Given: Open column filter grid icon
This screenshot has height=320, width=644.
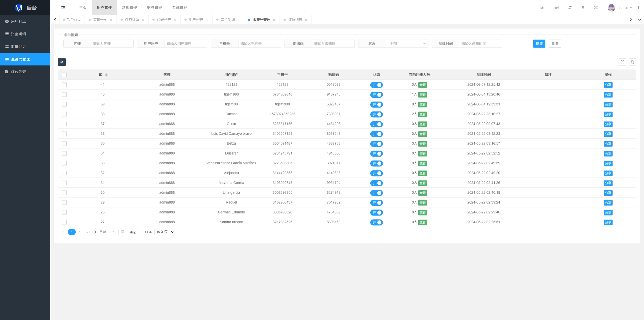Looking at the screenshot, I should coord(622,62).
